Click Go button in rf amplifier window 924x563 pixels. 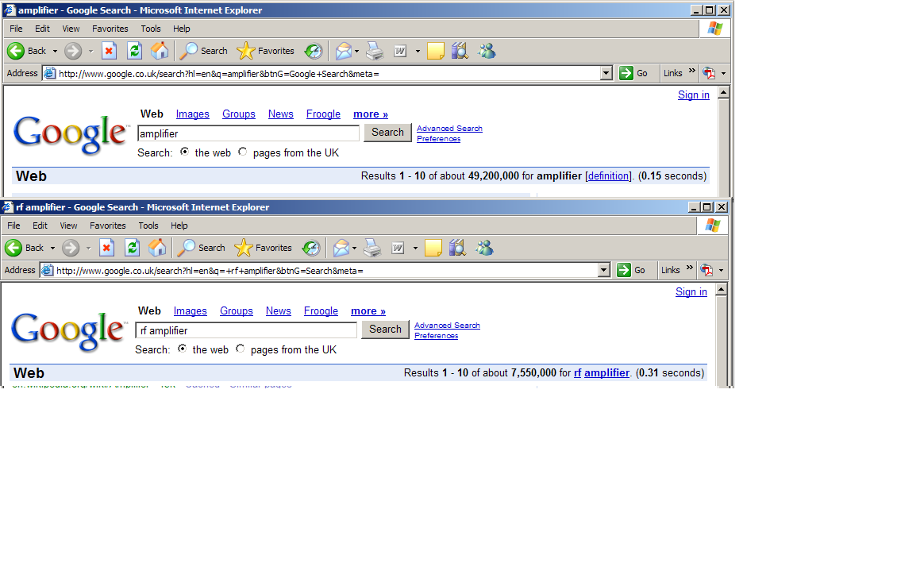pos(632,270)
